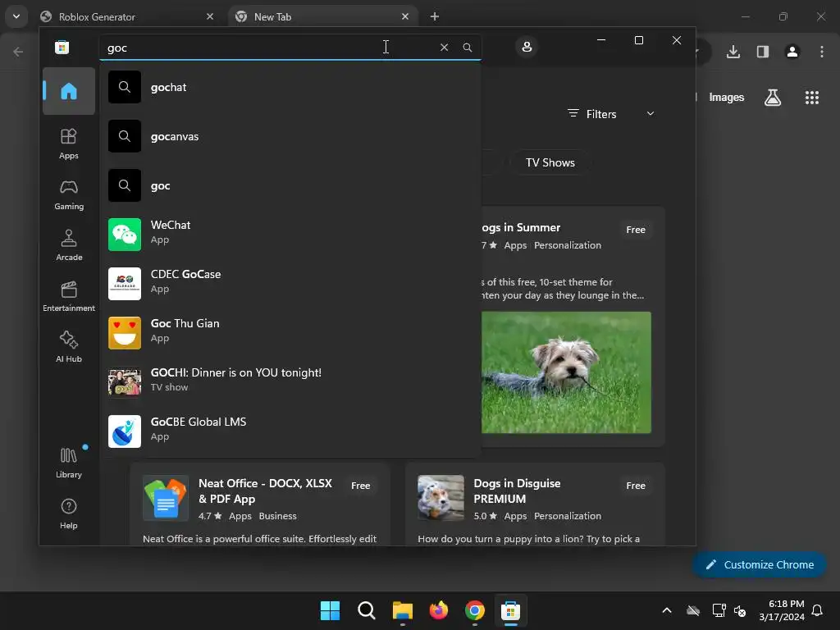Select the gochat search suggestion
840x630 pixels.
click(290, 87)
